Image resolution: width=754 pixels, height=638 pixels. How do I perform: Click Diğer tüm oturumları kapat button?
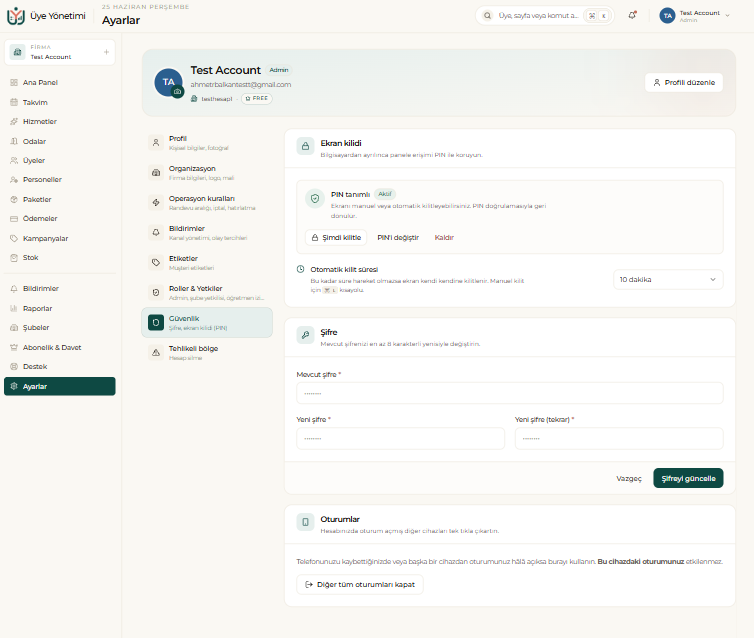tap(360, 585)
